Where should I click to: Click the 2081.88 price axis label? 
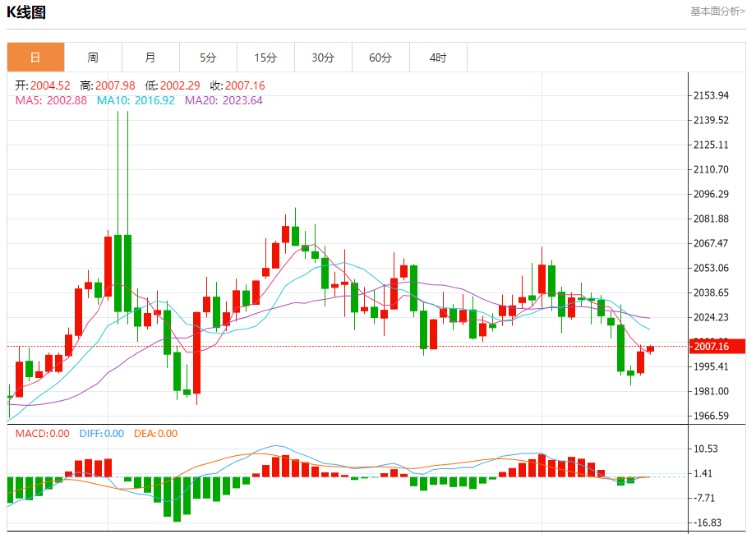(x=711, y=219)
